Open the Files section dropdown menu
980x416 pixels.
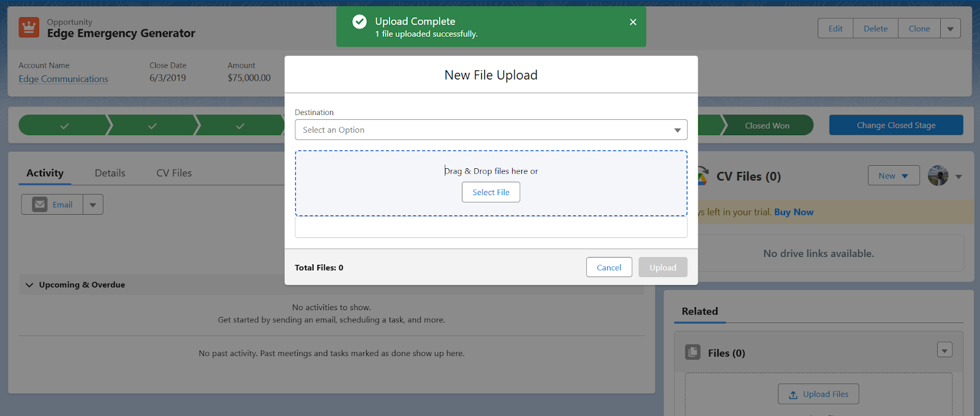pos(944,350)
